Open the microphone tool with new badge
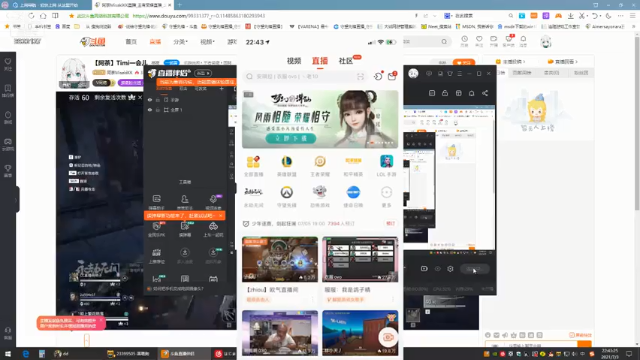 point(213,202)
